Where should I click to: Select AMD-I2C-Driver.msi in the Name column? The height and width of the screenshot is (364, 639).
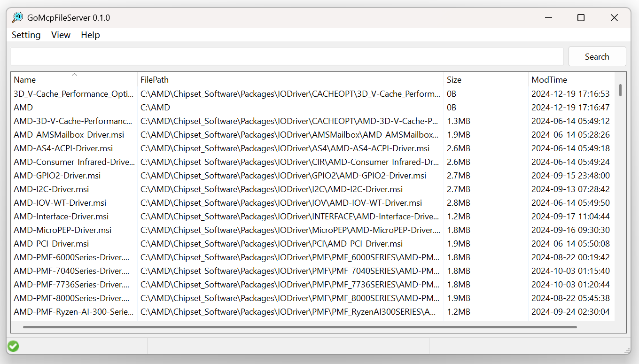click(x=51, y=189)
